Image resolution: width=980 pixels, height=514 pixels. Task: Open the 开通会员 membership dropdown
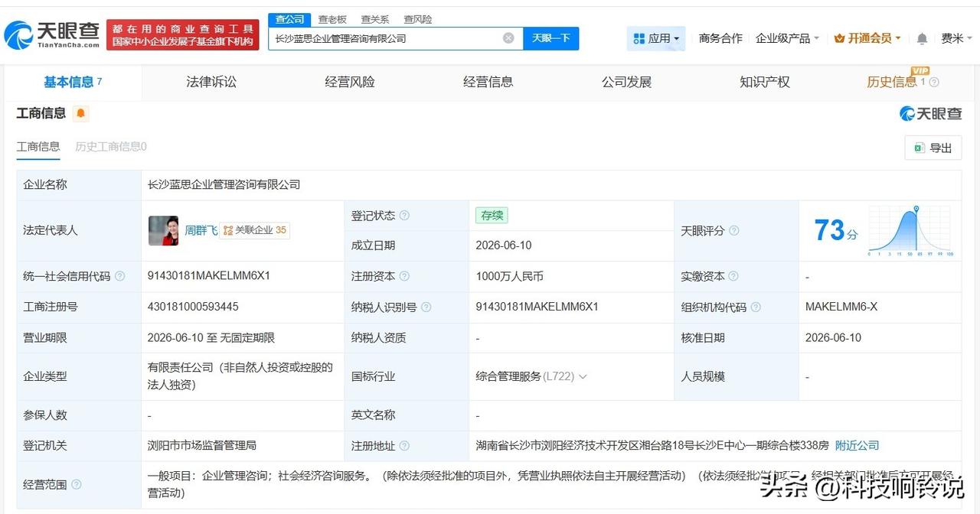(867, 38)
